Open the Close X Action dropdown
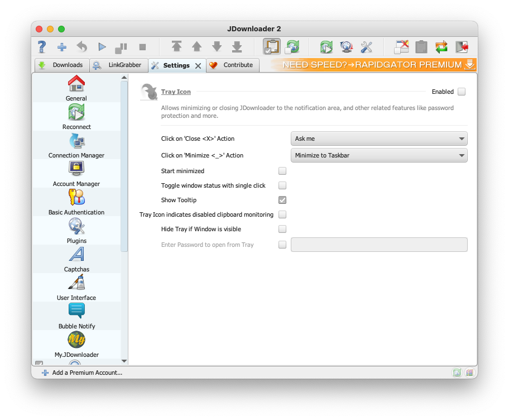Viewport: 509px width, 420px height. pyautogui.click(x=379, y=139)
